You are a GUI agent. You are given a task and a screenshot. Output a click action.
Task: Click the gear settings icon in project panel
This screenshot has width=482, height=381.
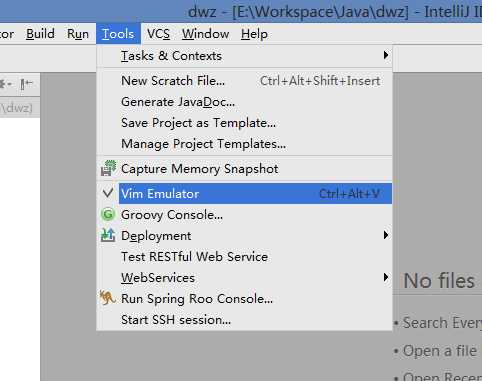coord(5,84)
